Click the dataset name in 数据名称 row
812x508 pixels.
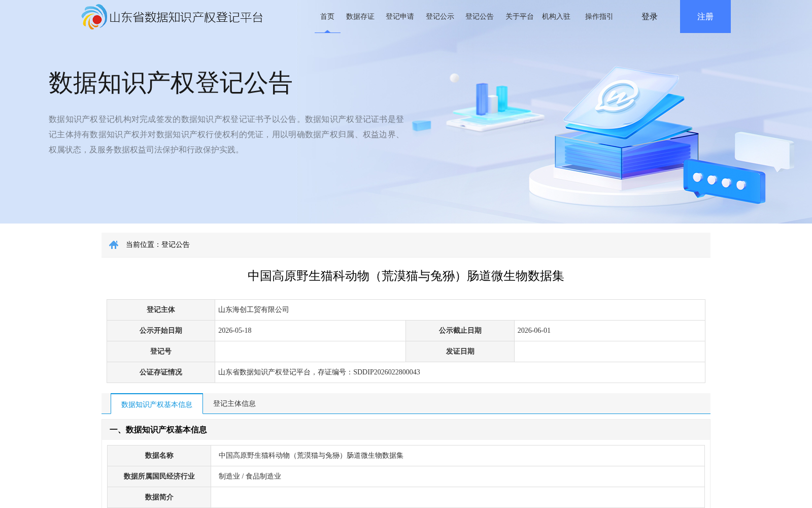click(311, 456)
